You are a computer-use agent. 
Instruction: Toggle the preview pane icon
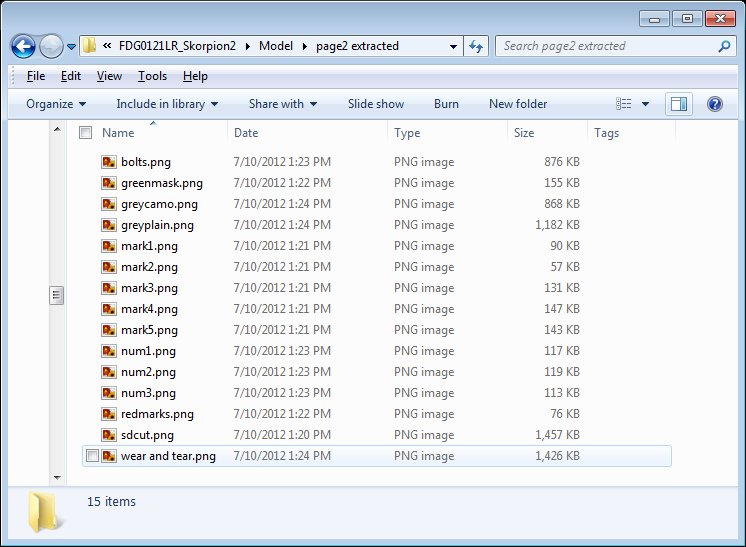tap(679, 104)
